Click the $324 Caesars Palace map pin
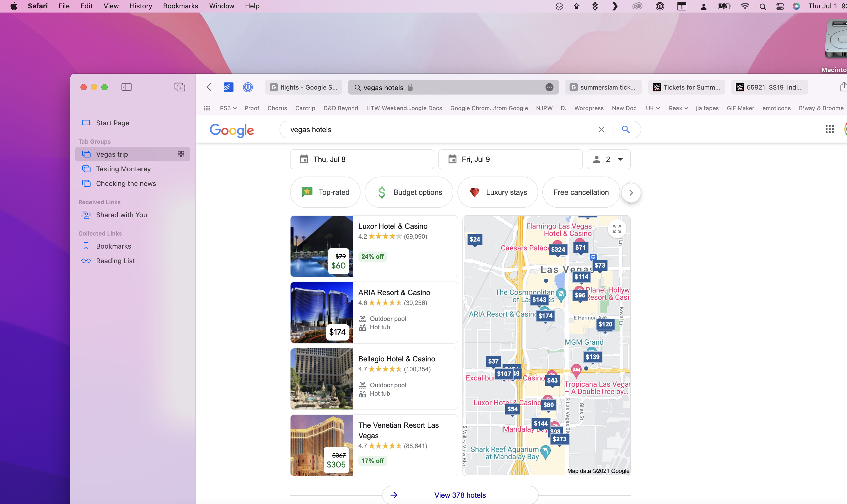 coord(558,250)
